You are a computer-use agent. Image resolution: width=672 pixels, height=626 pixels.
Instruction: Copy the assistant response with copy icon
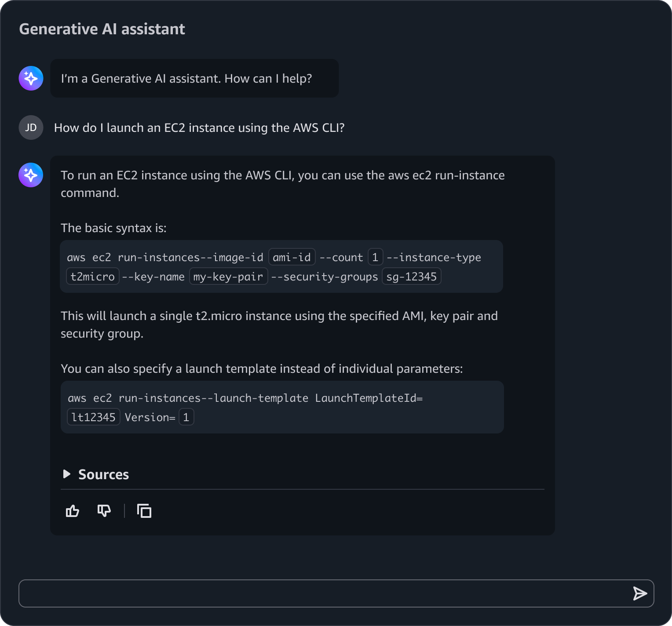pyautogui.click(x=144, y=511)
